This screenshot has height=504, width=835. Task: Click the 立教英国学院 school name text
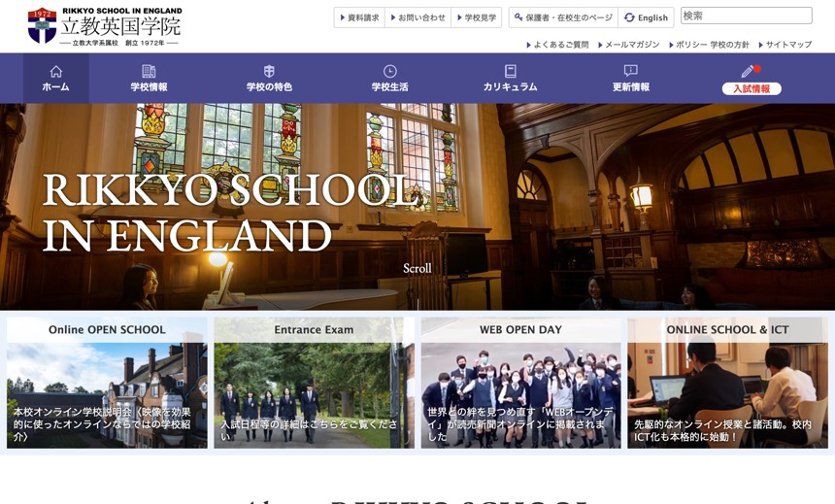tap(120, 25)
